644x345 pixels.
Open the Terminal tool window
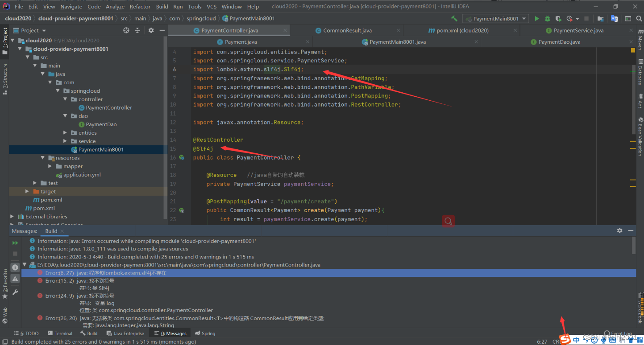coord(59,333)
